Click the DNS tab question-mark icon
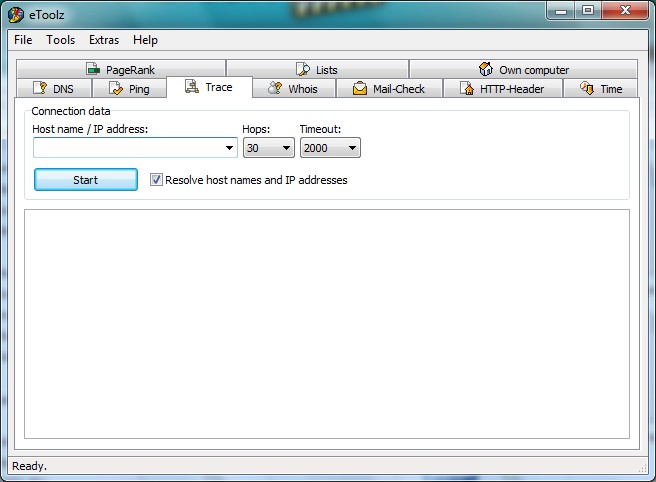656x482 pixels. point(40,88)
